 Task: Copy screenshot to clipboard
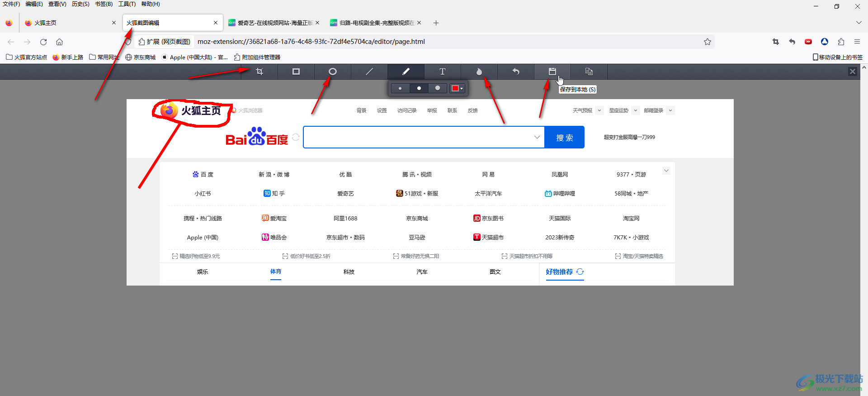coord(589,72)
